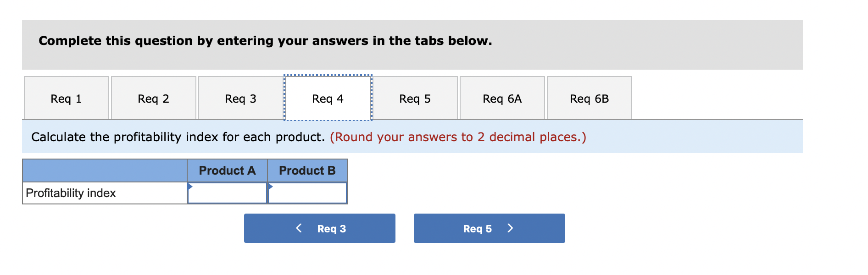Switch to the Req 1 tab

(66, 98)
